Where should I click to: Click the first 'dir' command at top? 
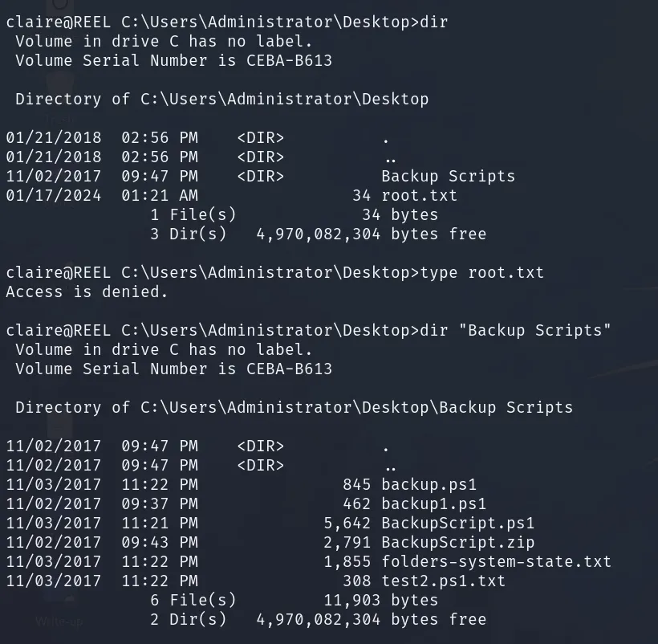click(434, 22)
